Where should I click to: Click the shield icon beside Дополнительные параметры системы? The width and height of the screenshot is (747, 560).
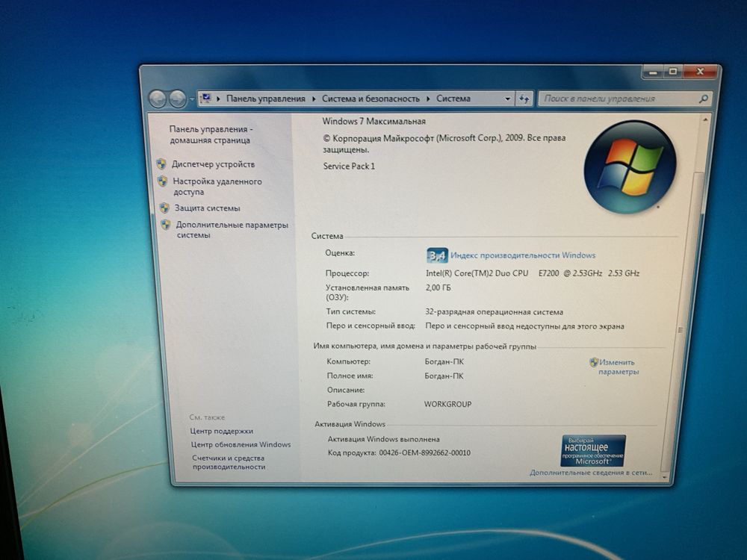[166, 225]
